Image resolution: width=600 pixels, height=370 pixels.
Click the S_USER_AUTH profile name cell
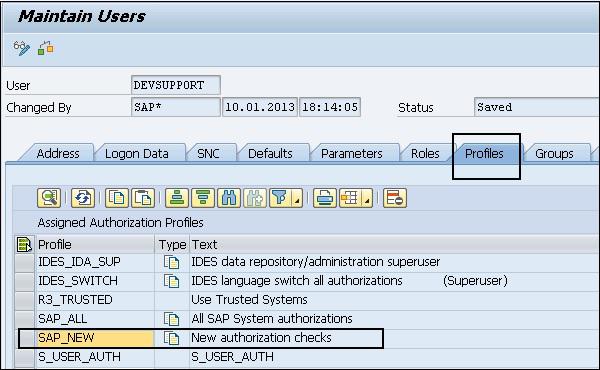[95, 357]
